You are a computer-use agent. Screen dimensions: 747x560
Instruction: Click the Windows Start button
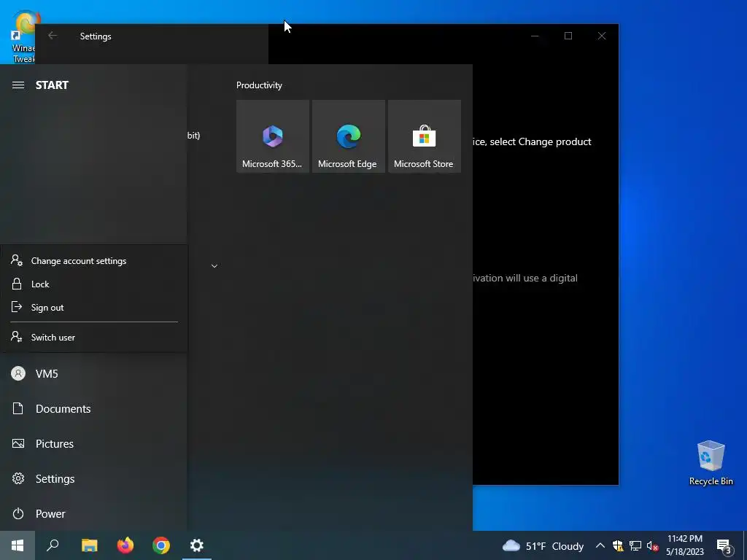18,545
